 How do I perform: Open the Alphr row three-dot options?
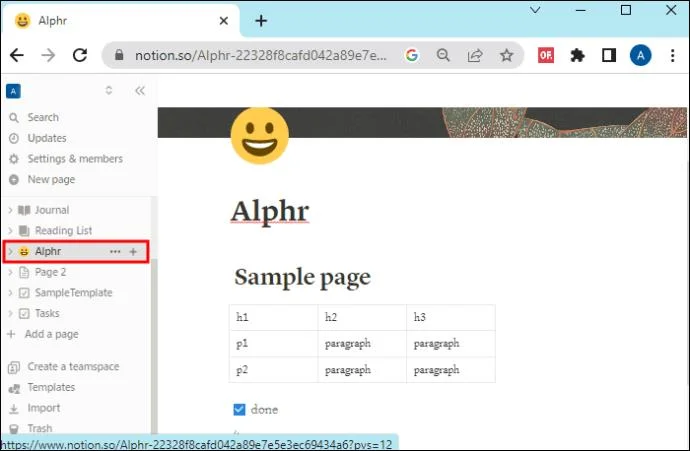click(x=115, y=252)
